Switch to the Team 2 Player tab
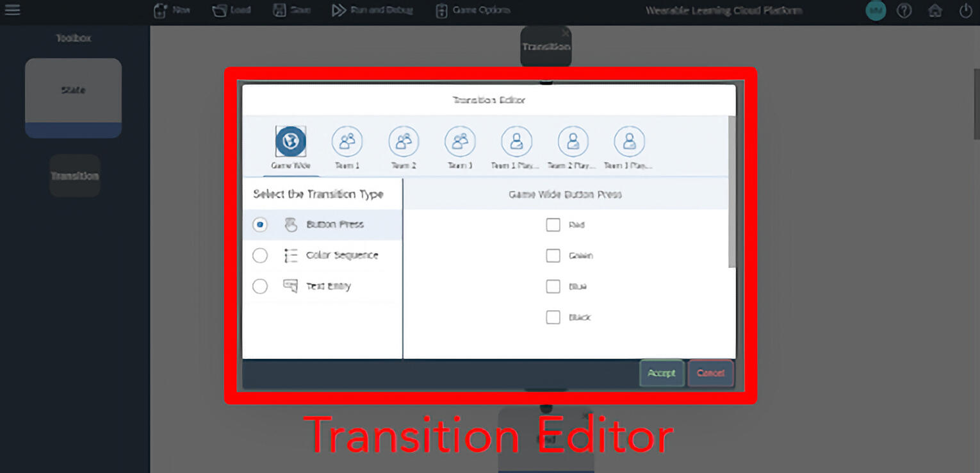The image size is (980, 473). click(573, 142)
